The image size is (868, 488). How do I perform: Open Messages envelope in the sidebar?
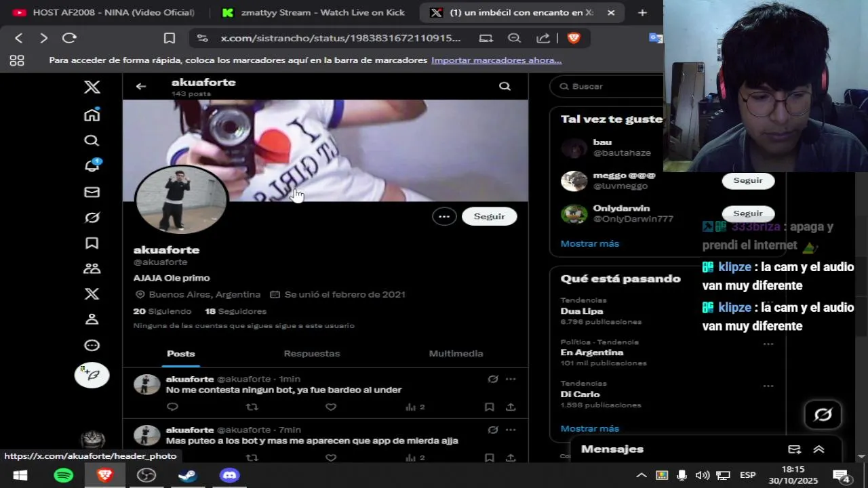point(92,192)
